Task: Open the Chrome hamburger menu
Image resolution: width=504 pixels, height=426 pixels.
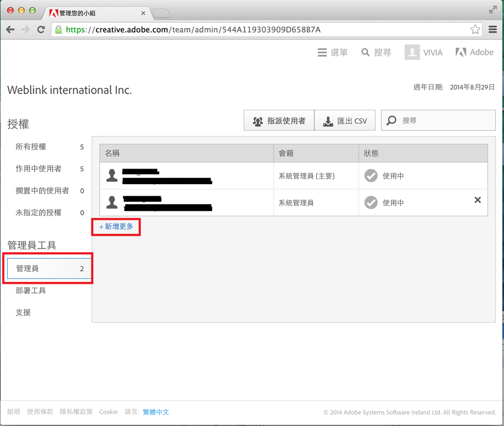Action: click(x=492, y=29)
